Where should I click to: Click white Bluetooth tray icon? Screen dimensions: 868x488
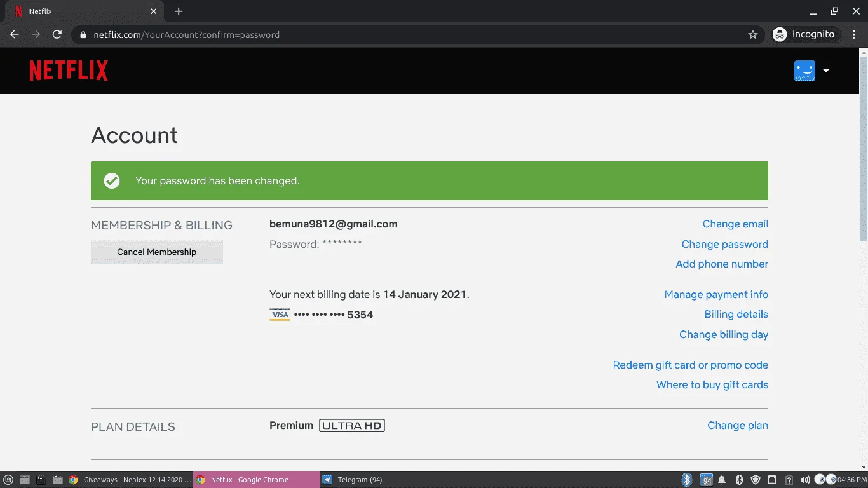click(x=739, y=480)
